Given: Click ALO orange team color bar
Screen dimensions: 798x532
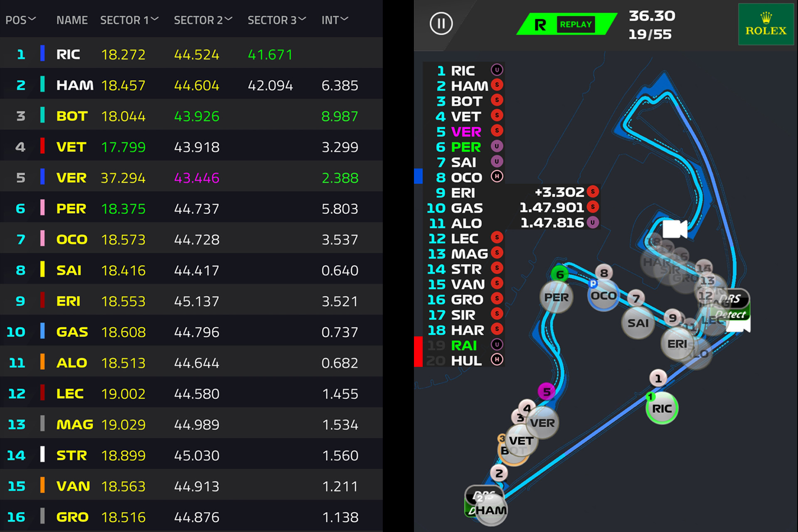Looking at the screenshot, I should pyautogui.click(x=42, y=362).
